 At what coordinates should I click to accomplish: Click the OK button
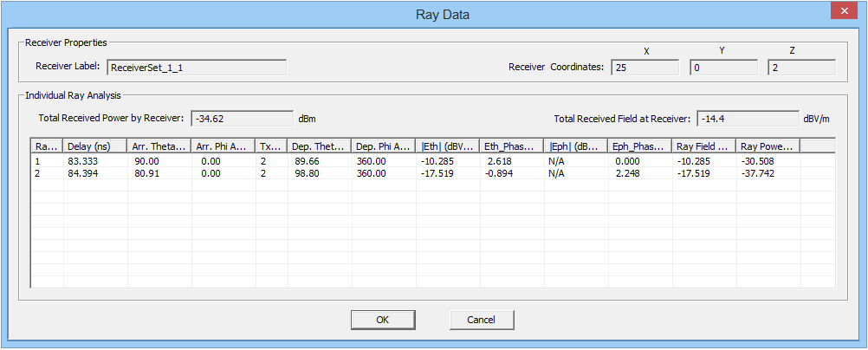[382, 320]
